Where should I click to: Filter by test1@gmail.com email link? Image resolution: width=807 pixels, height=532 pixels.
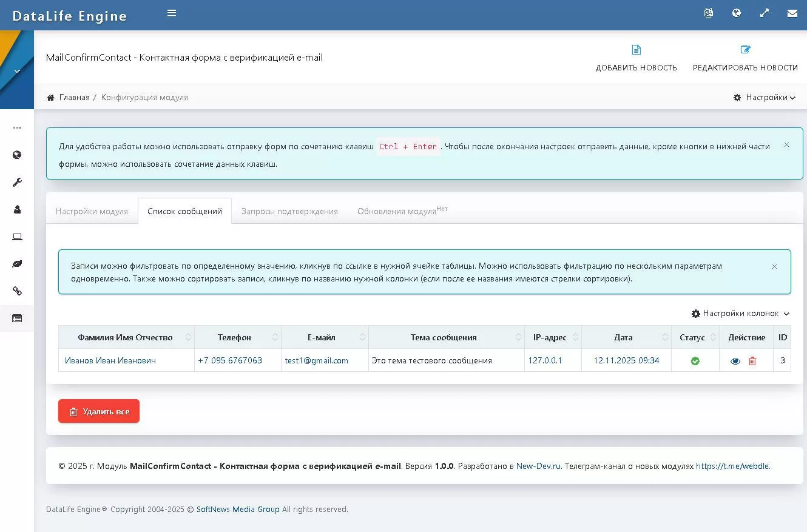click(x=317, y=360)
